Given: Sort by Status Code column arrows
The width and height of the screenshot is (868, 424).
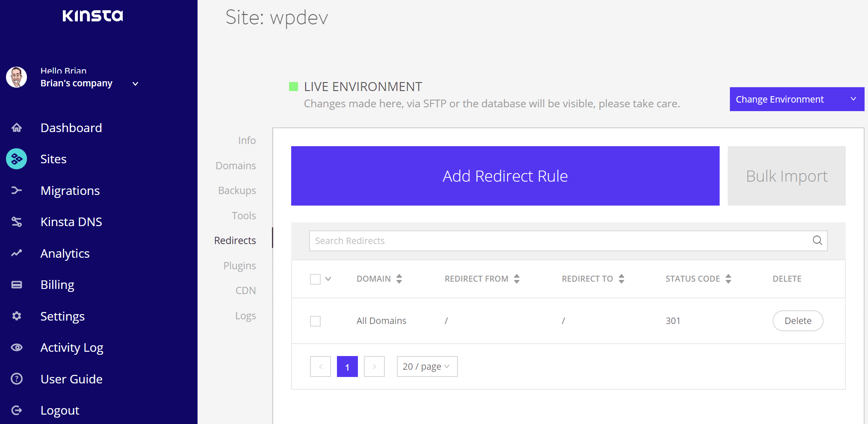Looking at the screenshot, I should point(728,279).
